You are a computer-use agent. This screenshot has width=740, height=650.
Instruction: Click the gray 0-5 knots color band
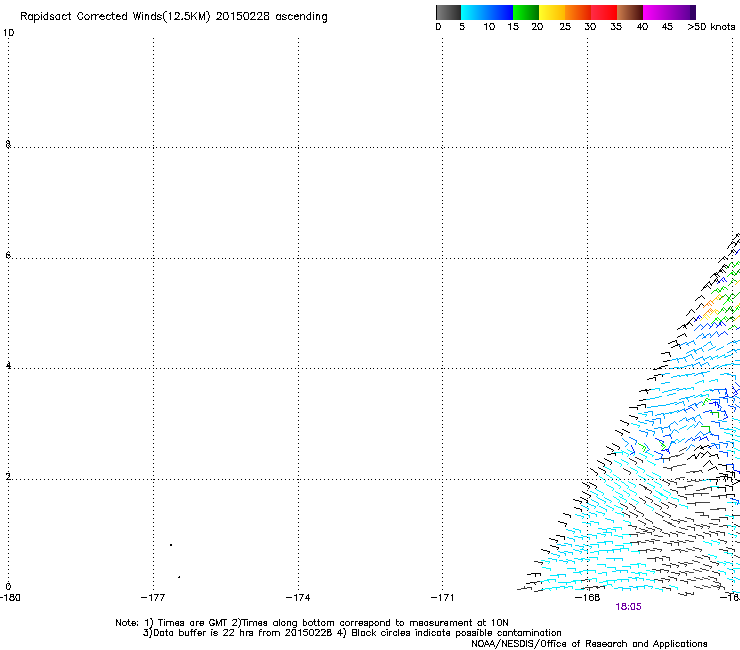(448, 12)
